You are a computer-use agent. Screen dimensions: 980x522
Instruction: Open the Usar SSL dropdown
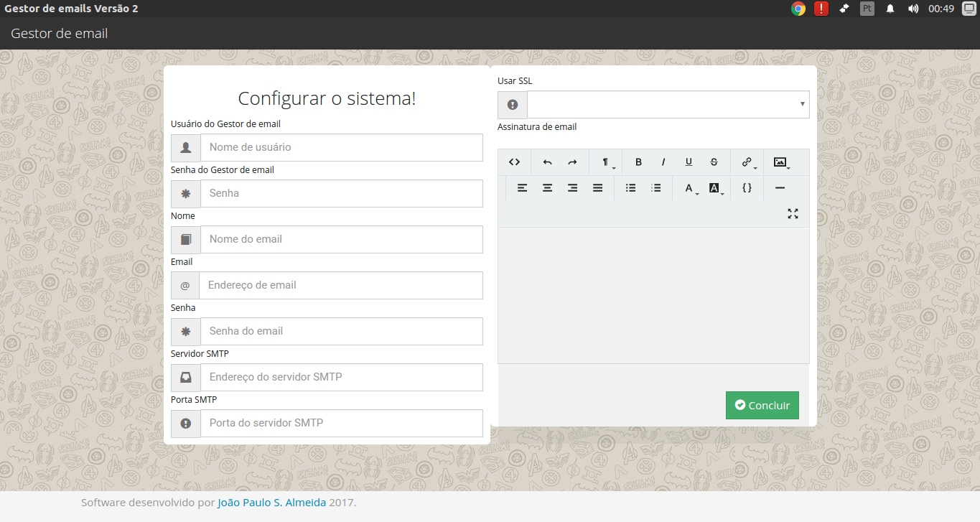click(x=667, y=104)
